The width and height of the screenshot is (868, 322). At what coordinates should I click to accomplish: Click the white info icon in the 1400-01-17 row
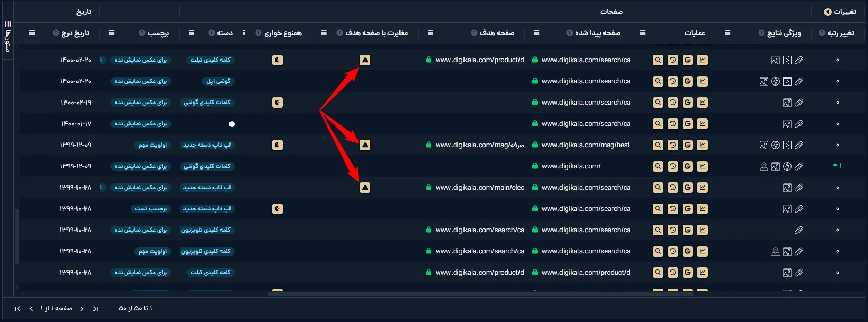[232, 124]
